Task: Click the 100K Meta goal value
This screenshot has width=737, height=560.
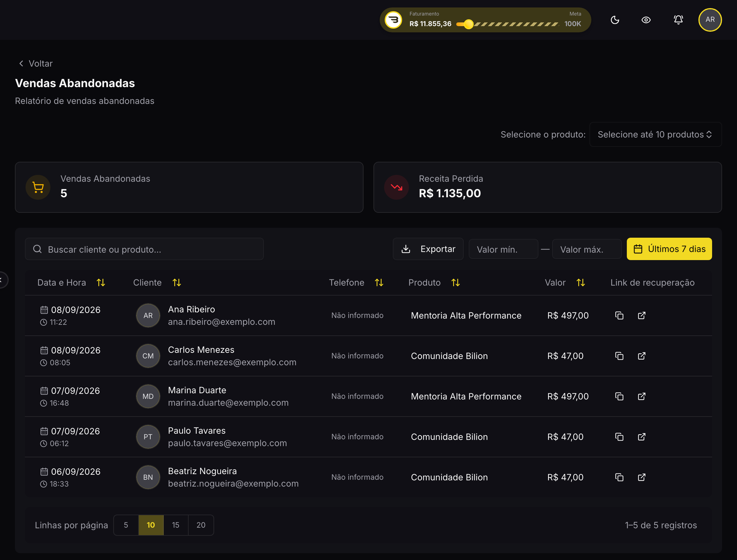Action: click(x=573, y=24)
